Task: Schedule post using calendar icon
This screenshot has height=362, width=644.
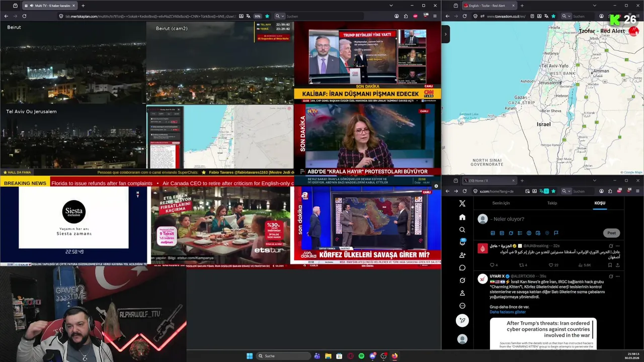Action: tap(538, 233)
